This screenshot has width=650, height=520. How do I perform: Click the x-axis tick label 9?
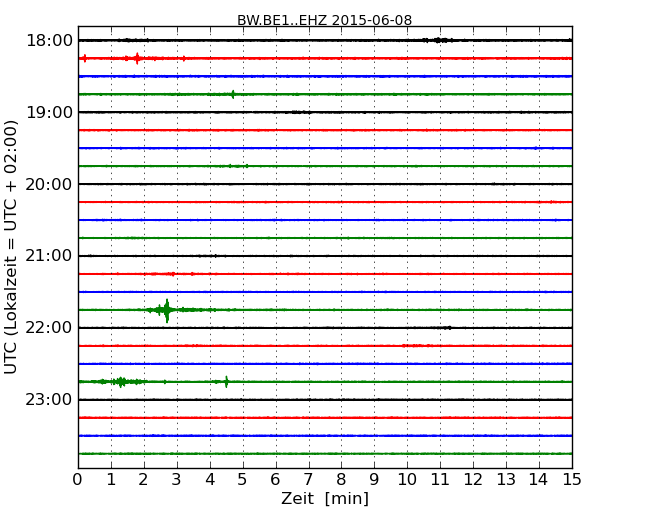[x=374, y=480]
